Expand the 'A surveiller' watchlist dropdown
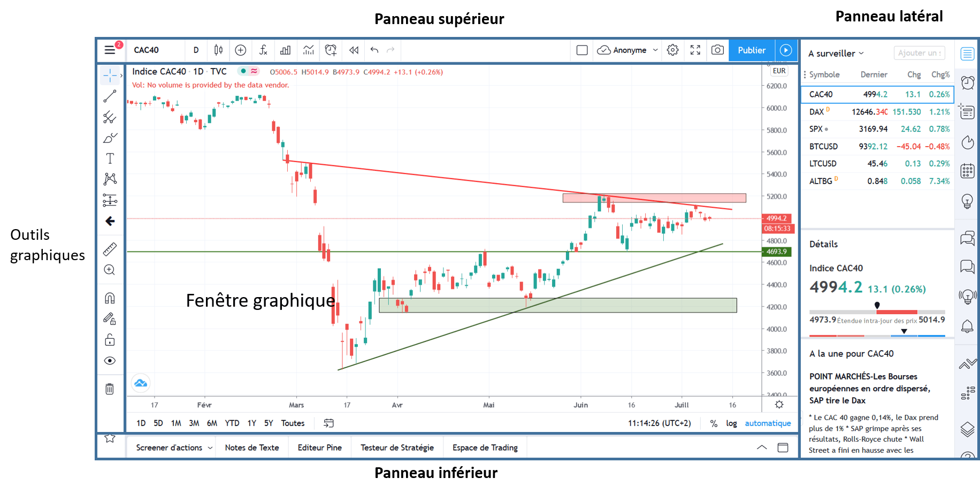This screenshot has height=493, width=980. (835, 53)
